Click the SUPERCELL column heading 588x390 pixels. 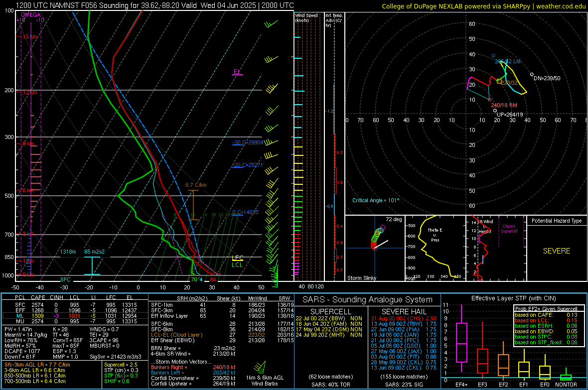coord(331,312)
